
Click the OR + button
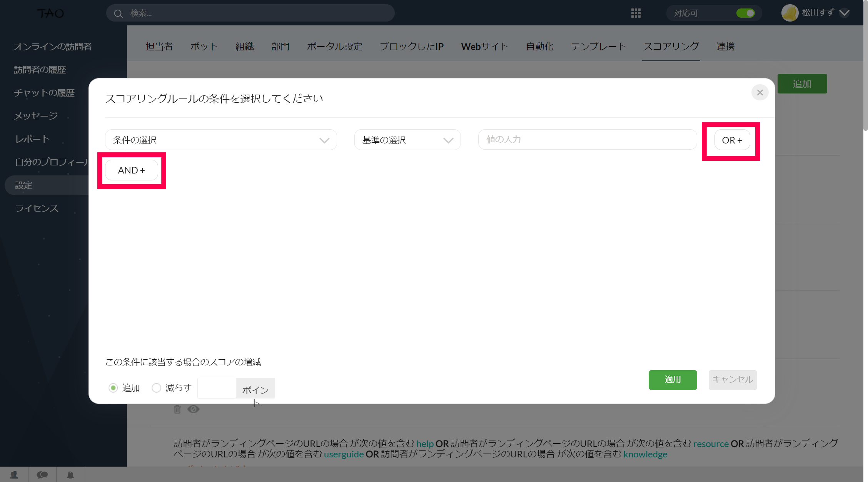pos(732,140)
